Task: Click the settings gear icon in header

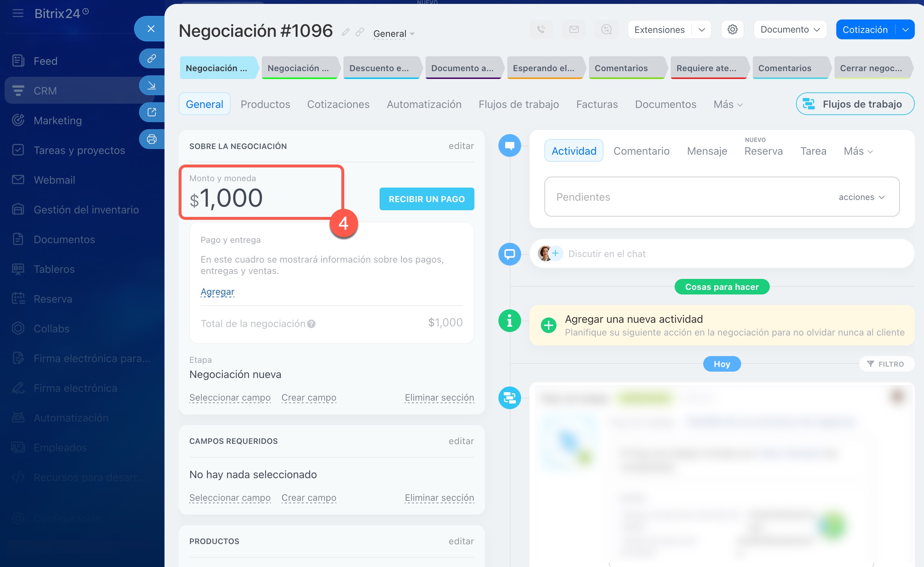Action: point(732,29)
